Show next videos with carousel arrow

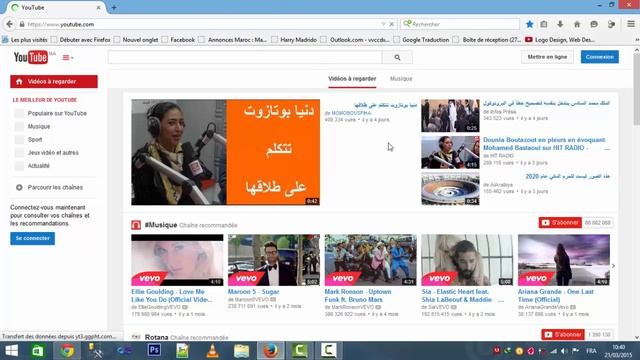click(613, 266)
